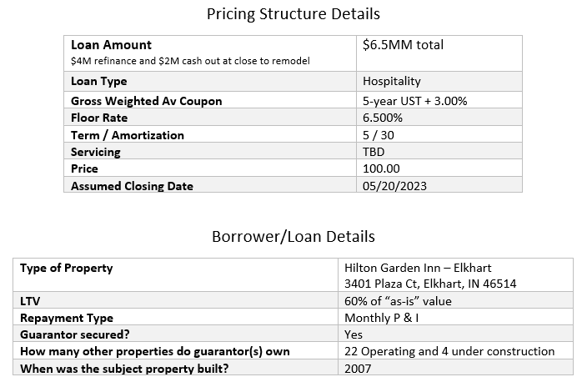This screenshot has width=587, height=392.
Task: Click the closing date 05/20/2023
Action: click(x=394, y=186)
